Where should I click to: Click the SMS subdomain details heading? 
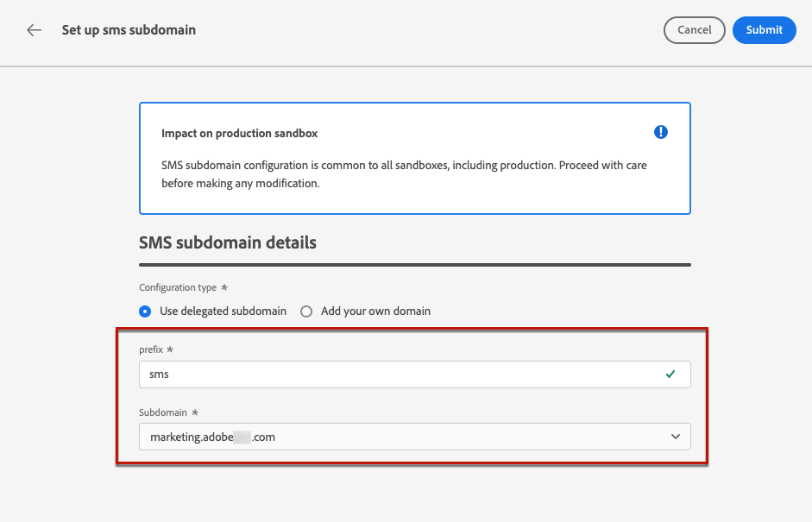click(228, 242)
